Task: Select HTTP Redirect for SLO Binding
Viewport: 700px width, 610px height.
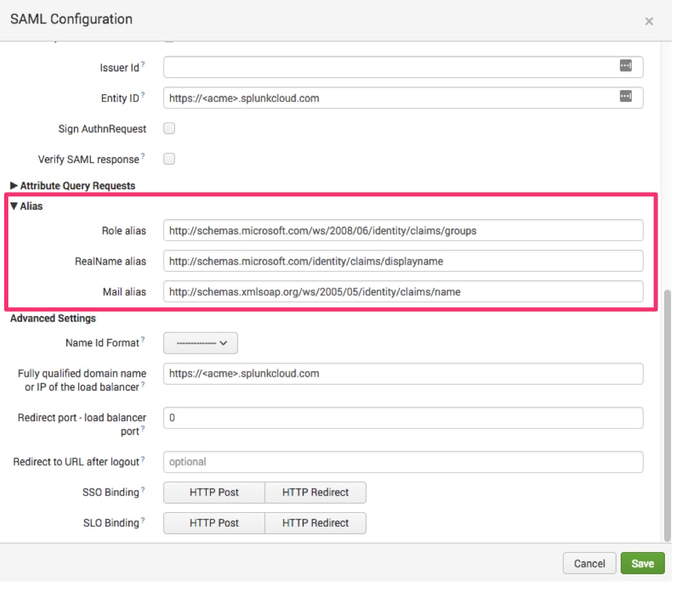Action: coord(316,523)
